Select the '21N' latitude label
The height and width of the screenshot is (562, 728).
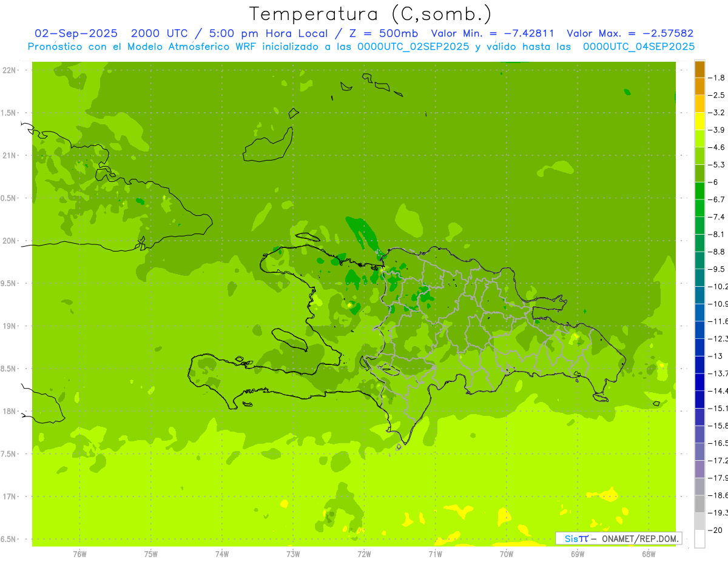10,155
